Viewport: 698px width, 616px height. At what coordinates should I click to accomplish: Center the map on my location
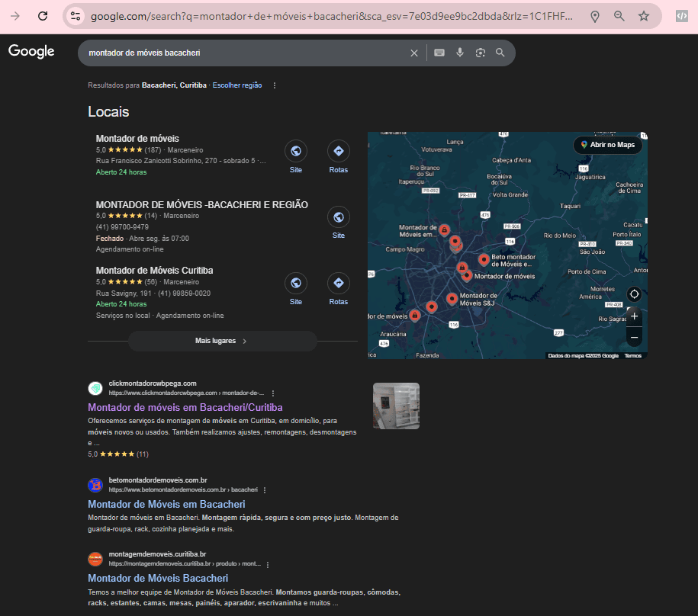pos(634,294)
